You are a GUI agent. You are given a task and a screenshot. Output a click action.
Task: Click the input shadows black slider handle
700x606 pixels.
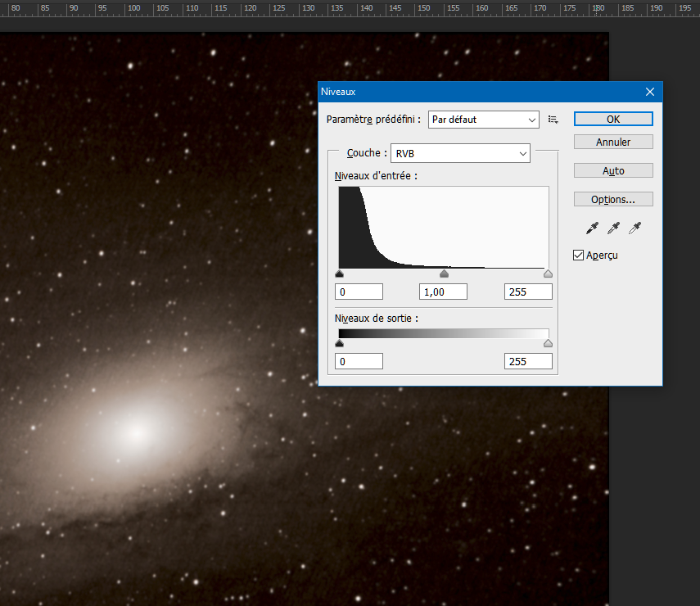coord(340,274)
